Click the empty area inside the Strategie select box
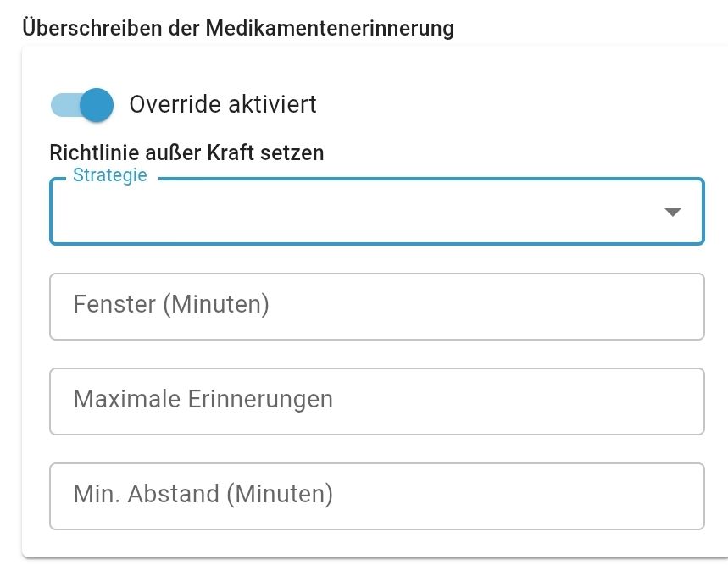The height and width of the screenshot is (587, 728). coord(339,213)
